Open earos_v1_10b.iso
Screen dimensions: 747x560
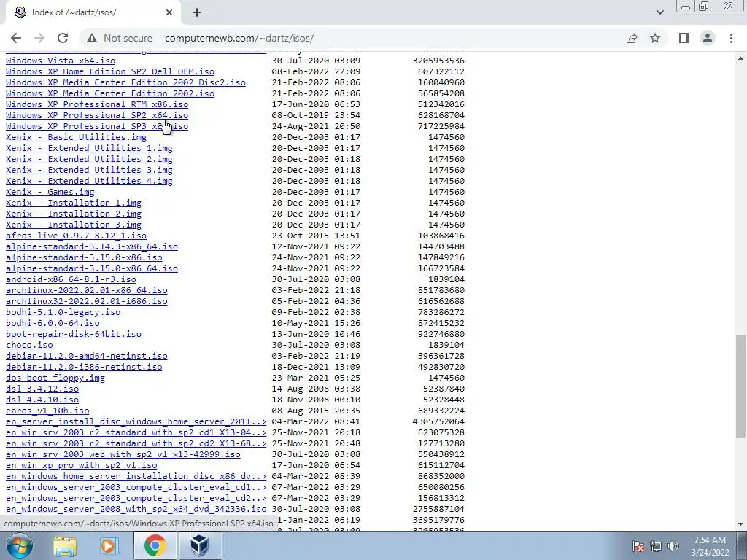click(x=47, y=411)
